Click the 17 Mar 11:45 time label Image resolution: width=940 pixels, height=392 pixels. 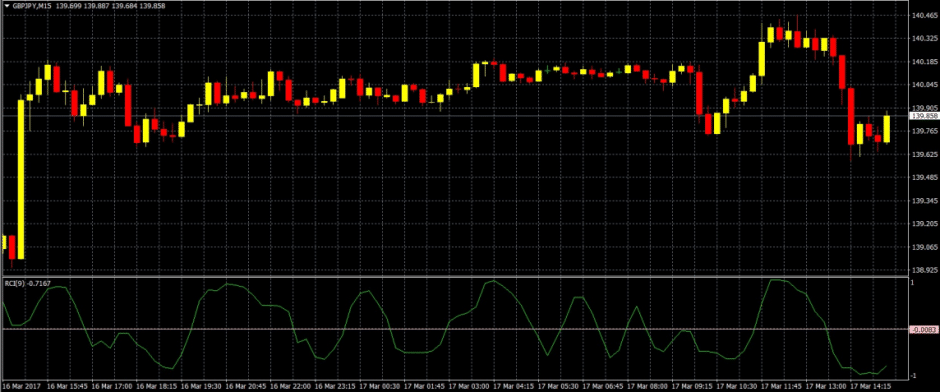[x=781, y=387]
